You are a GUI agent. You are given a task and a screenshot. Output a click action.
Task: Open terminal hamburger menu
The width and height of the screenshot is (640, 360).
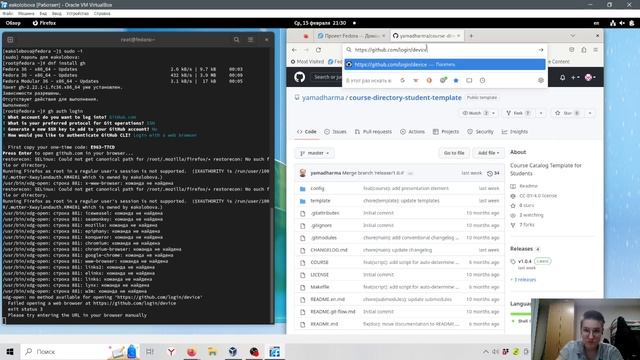tap(251, 40)
